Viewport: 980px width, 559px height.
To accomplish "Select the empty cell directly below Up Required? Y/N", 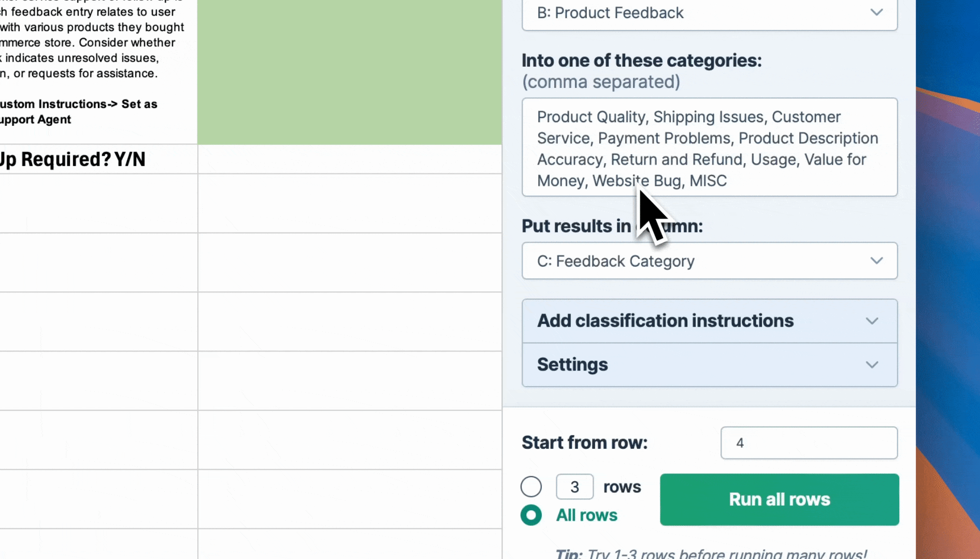I will click(x=98, y=203).
